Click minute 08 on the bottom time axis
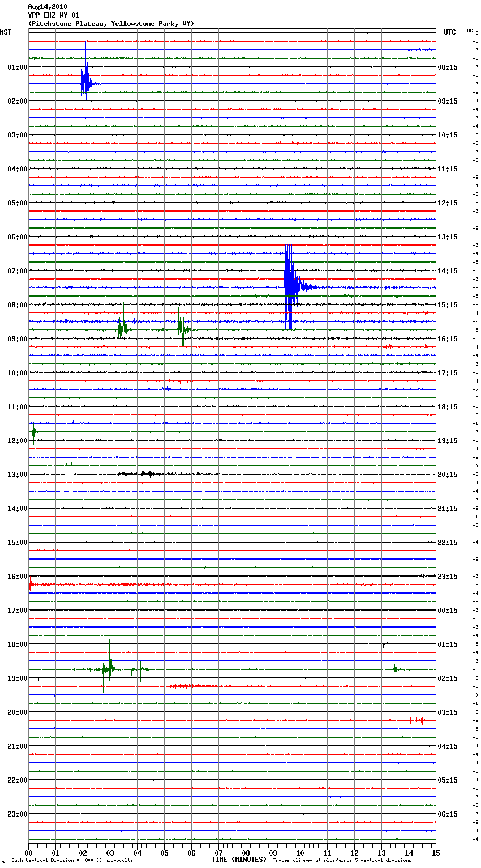The image size is (481, 868). point(246,853)
